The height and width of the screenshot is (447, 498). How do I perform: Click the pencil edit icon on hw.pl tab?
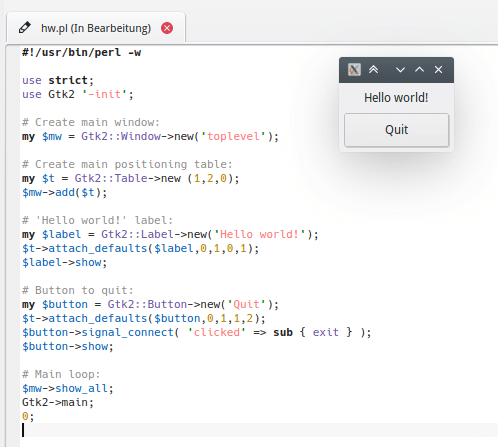[x=25, y=28]
